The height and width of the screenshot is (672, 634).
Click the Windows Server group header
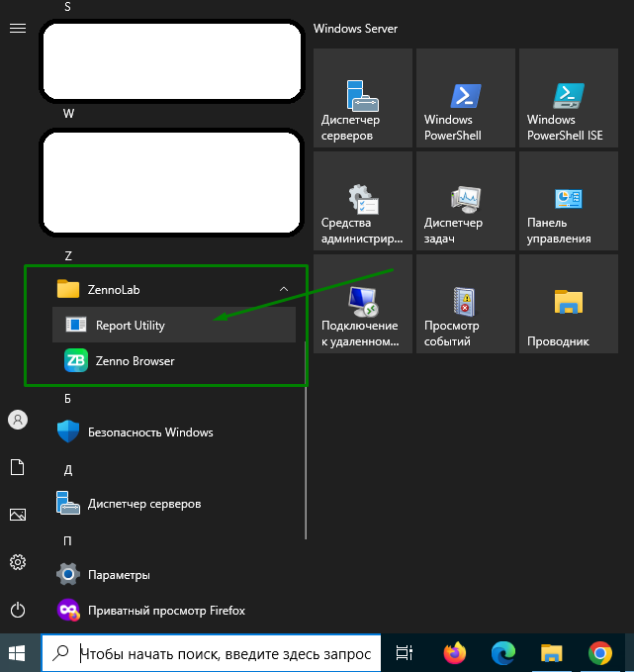(x=355, y=29)
